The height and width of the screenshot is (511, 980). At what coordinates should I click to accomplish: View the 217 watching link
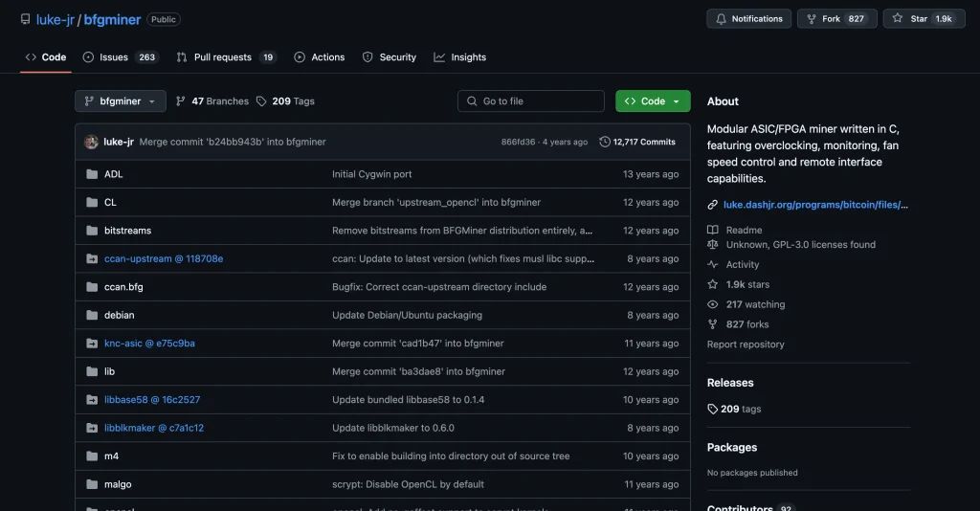(x=756, y=304)
